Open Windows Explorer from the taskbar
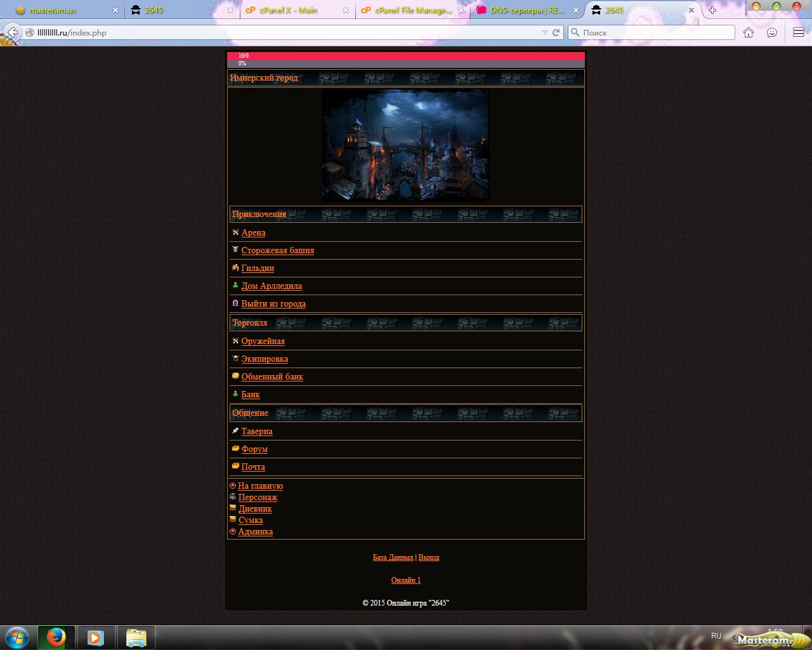This screenshot has height=650, width=812. pyautogui.click(x=136, y=637)
